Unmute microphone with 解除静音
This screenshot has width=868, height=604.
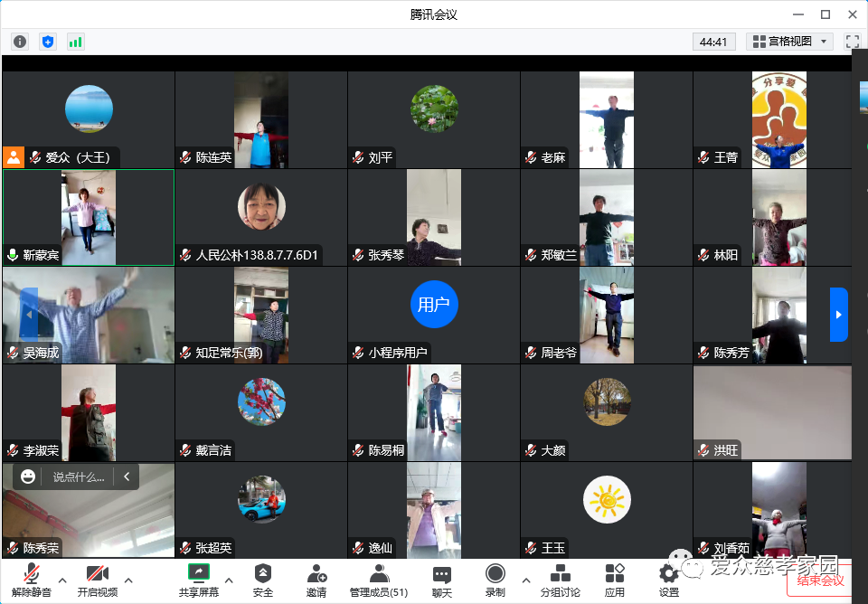tap(32, 580)
